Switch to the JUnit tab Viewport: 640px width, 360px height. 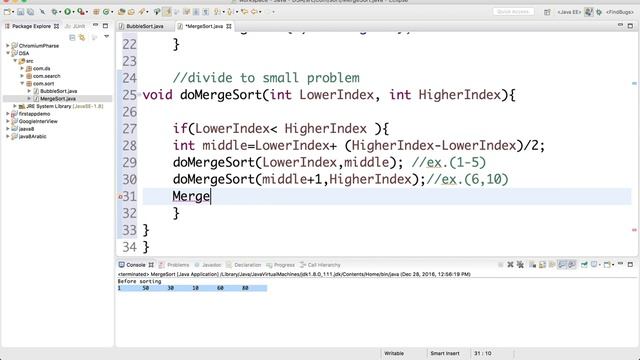(76, 26)
